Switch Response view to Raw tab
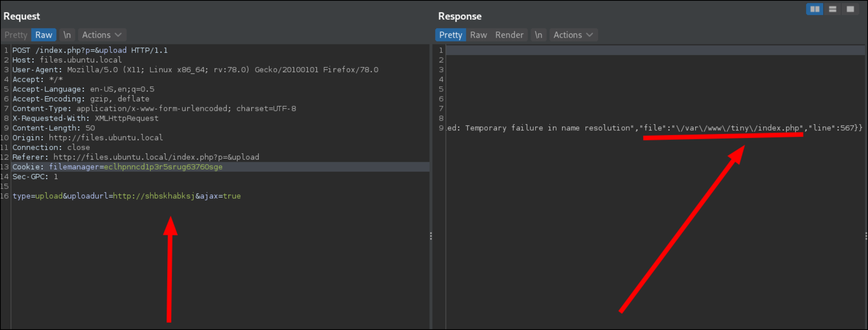This screenshot has height=330, width=868. click(x=478, y=35)
